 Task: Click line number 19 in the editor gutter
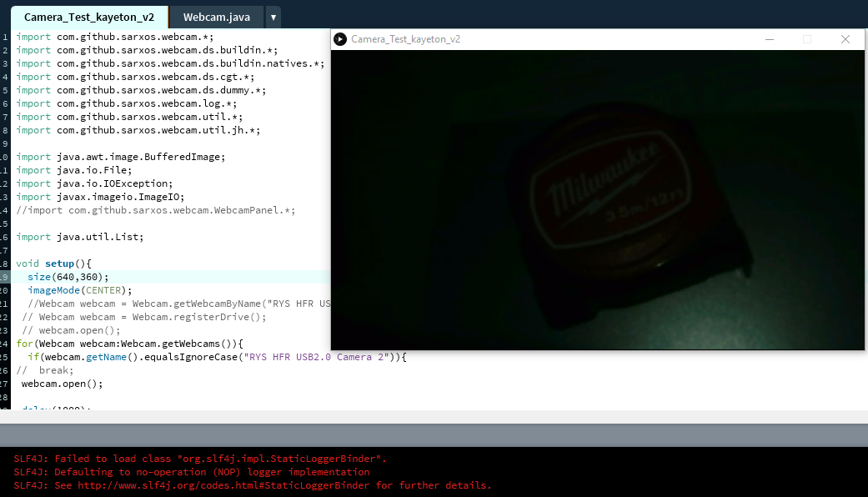tap(7, 276)
